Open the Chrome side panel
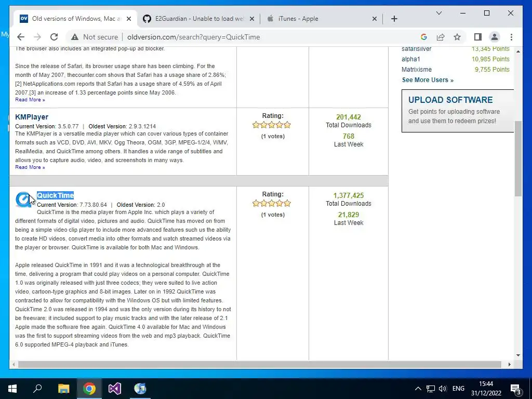The width and height of the screenshot is (532, 399). point(478,37)
